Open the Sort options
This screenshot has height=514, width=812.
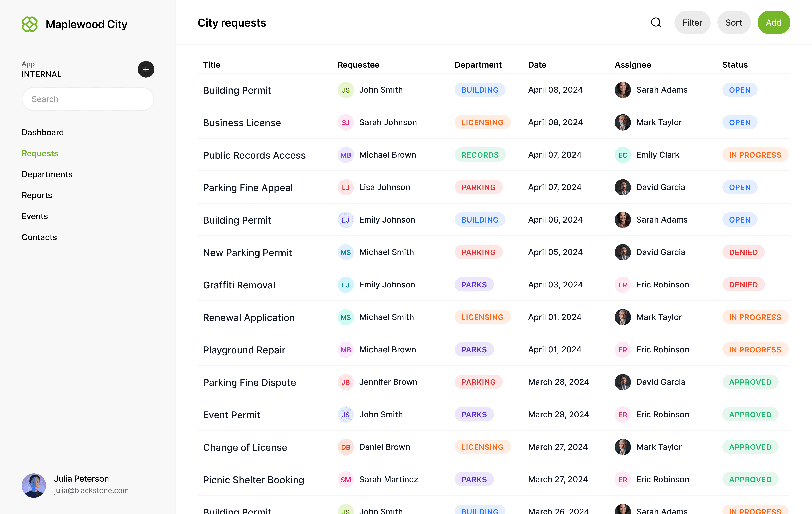(734, 22)
